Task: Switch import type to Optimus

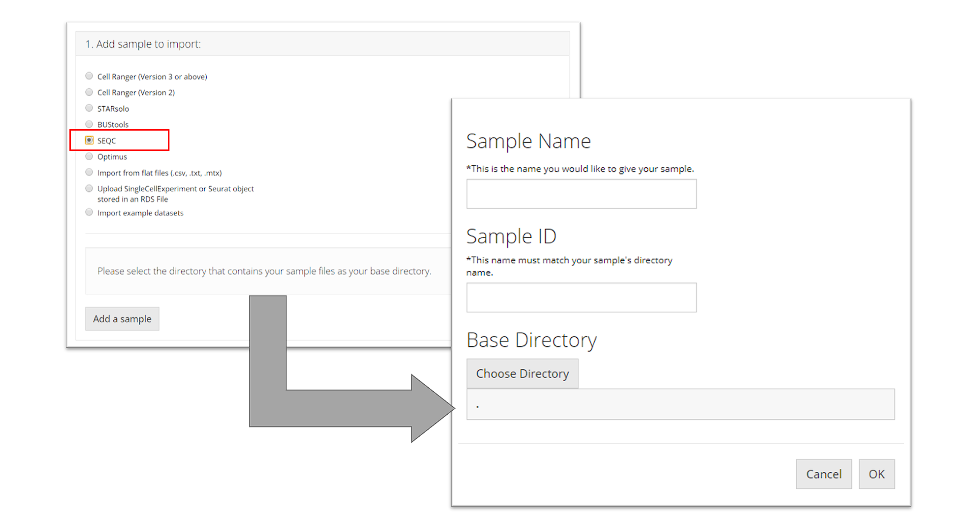Action: pyautogui.click(x=89, y=157)
